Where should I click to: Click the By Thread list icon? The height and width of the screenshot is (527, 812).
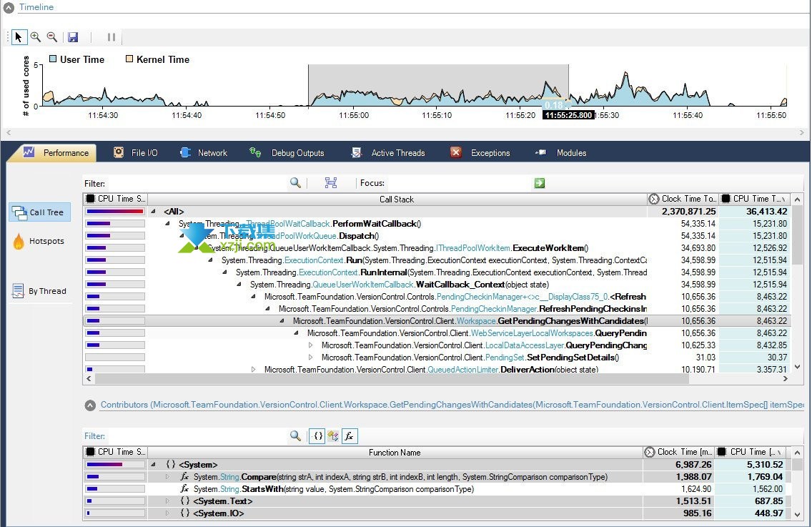coord(18,291)
